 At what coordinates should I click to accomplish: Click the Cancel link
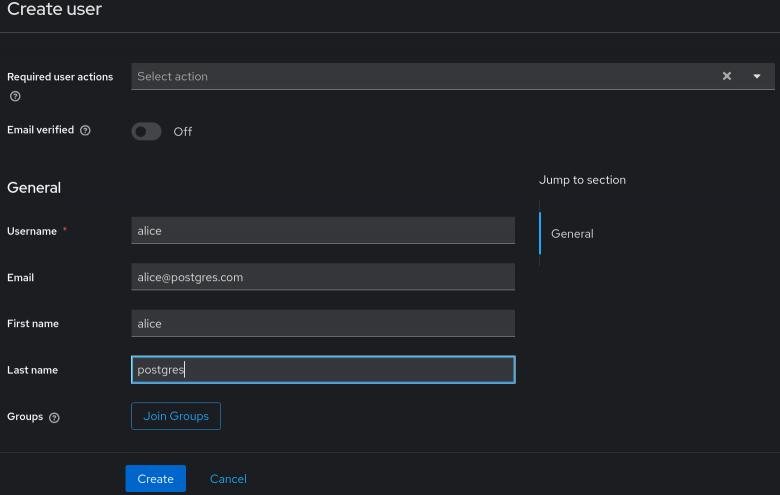(x=228, y=479)
